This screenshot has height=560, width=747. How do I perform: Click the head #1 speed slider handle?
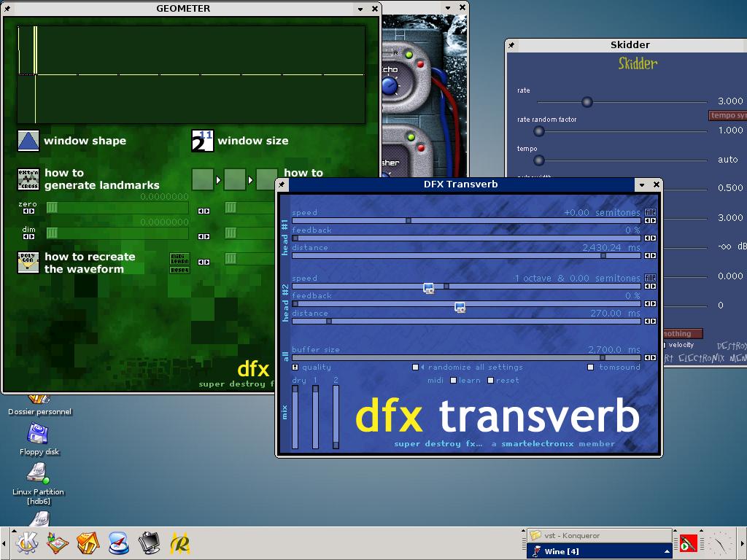coord(409,220)
